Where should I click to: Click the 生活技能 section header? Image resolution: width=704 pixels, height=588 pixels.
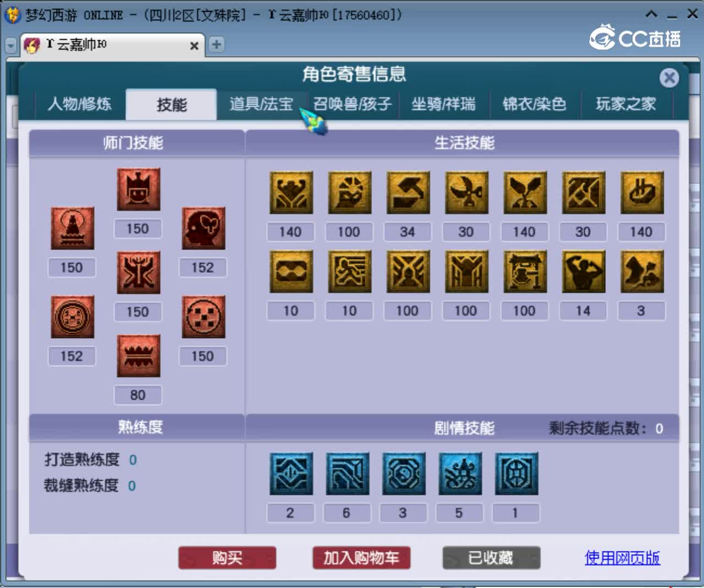click(464, 143)
